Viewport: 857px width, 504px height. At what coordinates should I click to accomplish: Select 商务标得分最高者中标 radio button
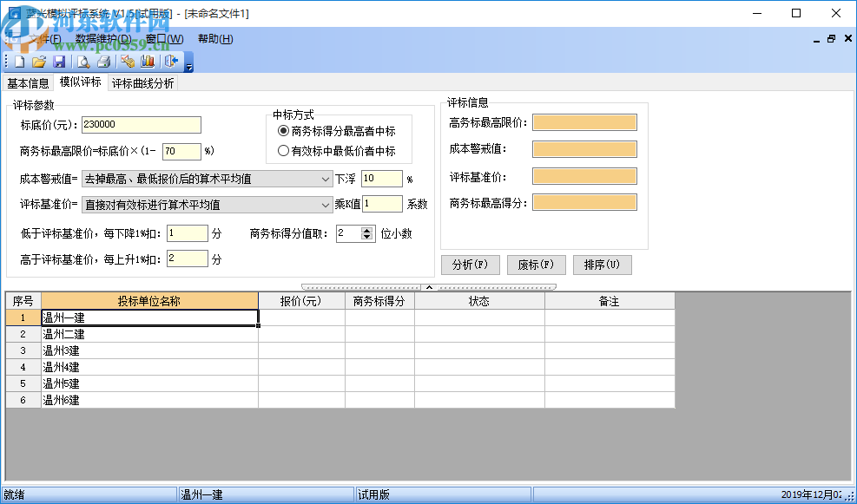point(284,131)
